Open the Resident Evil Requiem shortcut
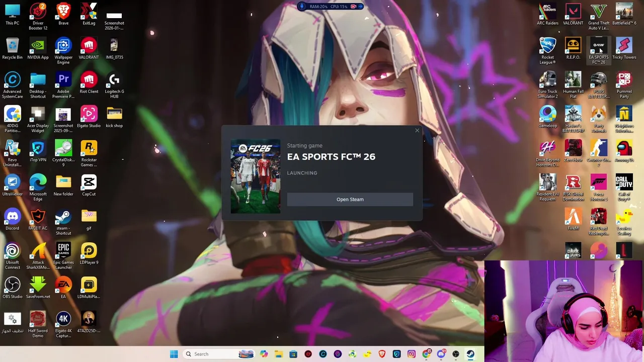The image size is (644, 362). pos(547,188)
